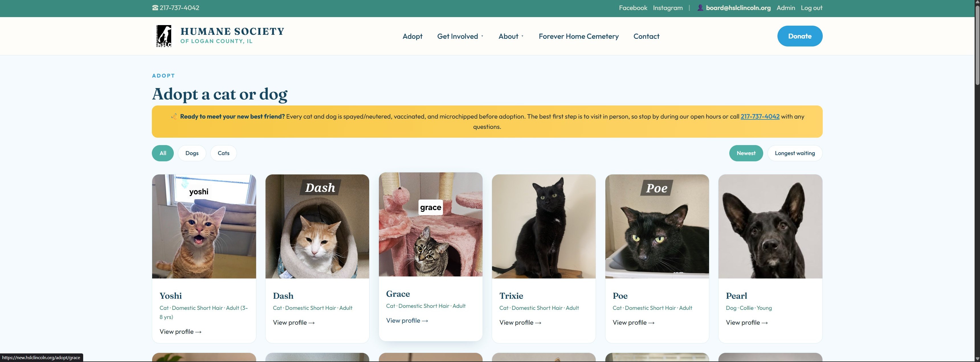Click the page vertical scrollbar
Viewport: 980px width, 362px height.
click(x=977, y=181)
